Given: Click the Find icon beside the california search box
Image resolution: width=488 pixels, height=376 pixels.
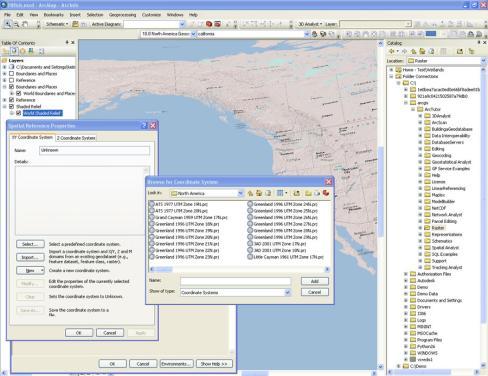Looking at the screenshot, I should coord(314,34).
